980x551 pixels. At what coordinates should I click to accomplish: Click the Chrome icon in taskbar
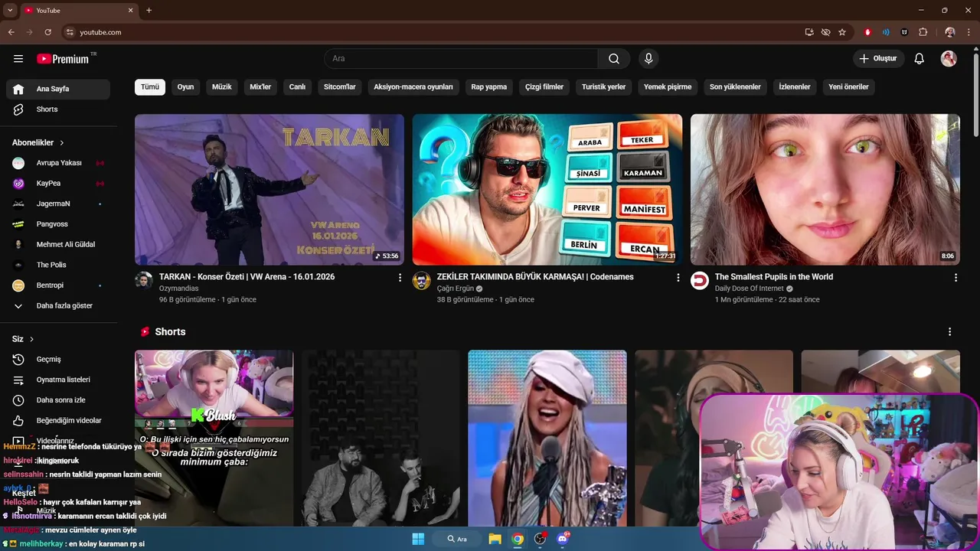518,539
